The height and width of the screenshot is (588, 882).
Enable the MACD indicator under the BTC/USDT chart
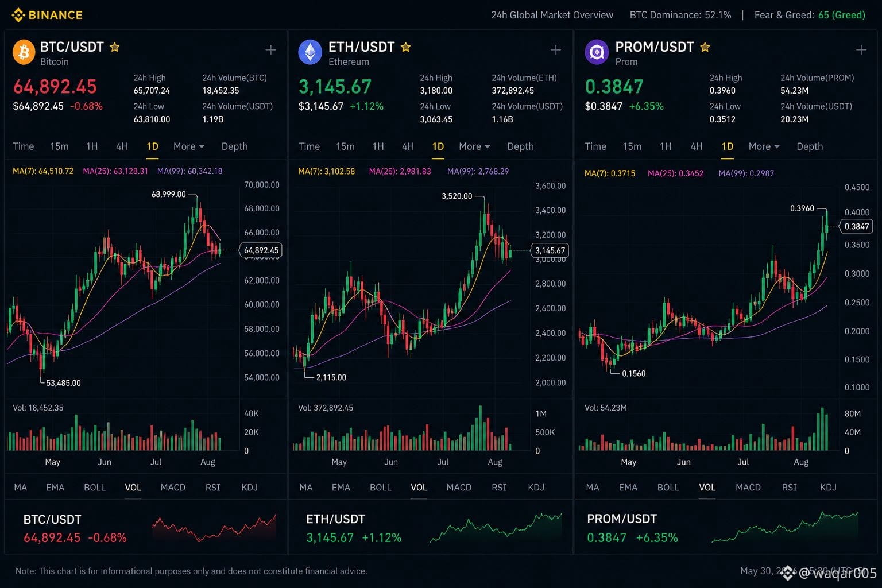coord(173,488)
